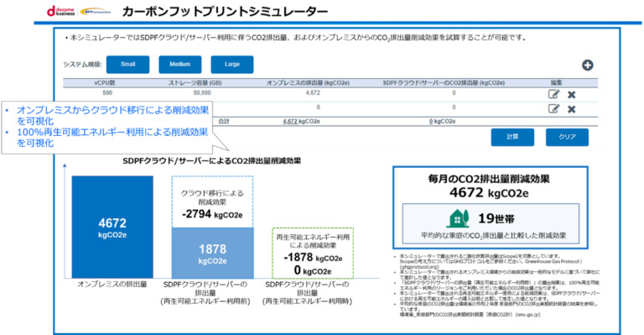Click the 合計 row label
The height and width of the screenshot is (335, 644).
224,121
